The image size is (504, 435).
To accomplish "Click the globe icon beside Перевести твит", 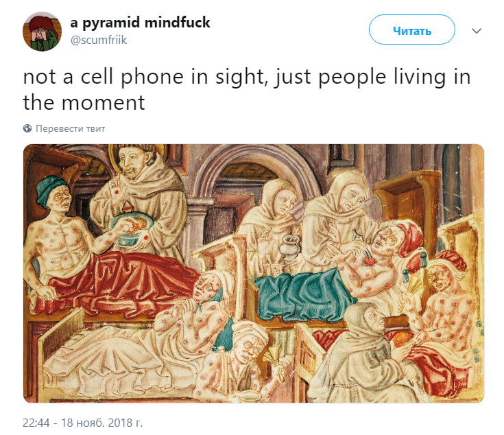I will point(27,128).
